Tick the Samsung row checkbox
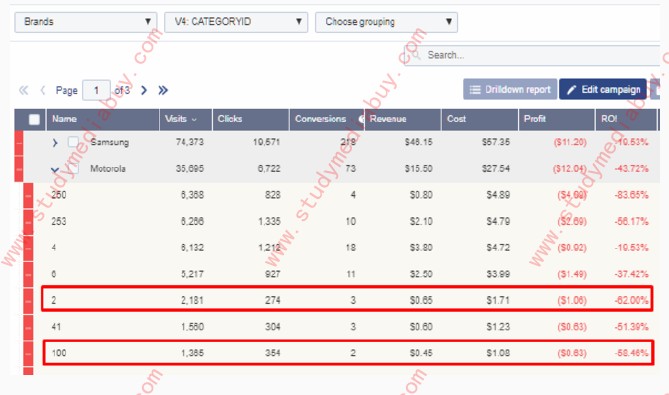Viewport: 669px width, 395px height. click(73, 142)
